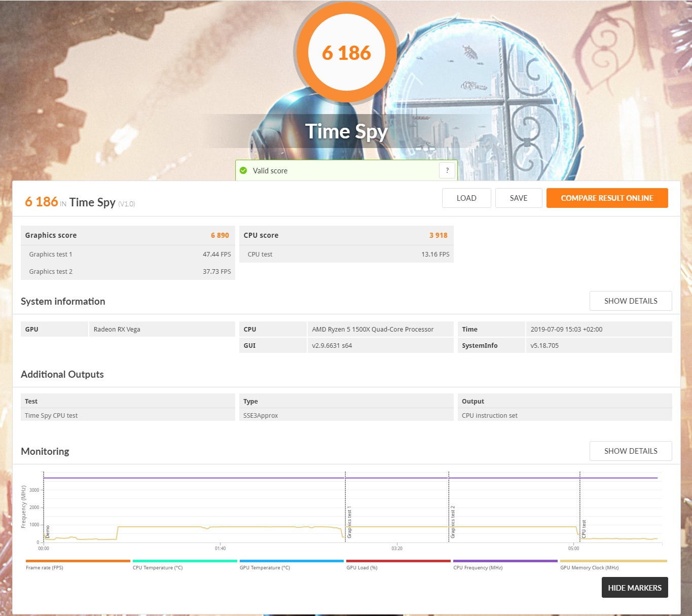This screenshot has width=692, height=616.
Task: Click CPU instruction set output cell
Action: pyautogui.click(x=565, y=415)
